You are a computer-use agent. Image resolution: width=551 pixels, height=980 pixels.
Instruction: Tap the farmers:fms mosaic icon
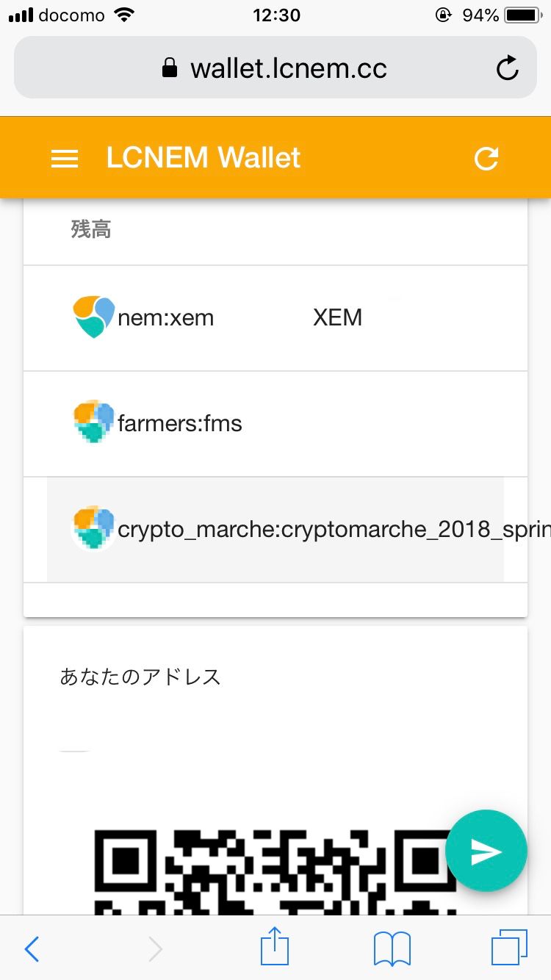click(94, 423)
